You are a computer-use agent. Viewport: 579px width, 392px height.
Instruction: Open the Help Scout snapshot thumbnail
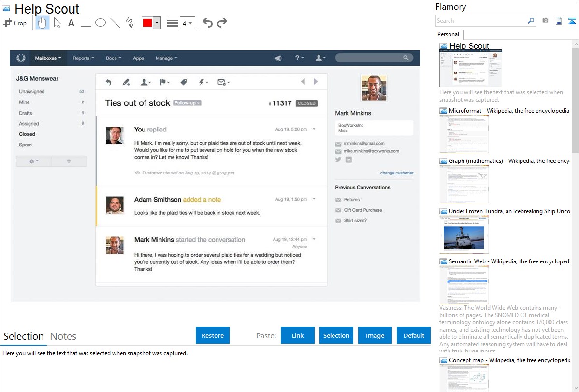(x=470, y=68)
